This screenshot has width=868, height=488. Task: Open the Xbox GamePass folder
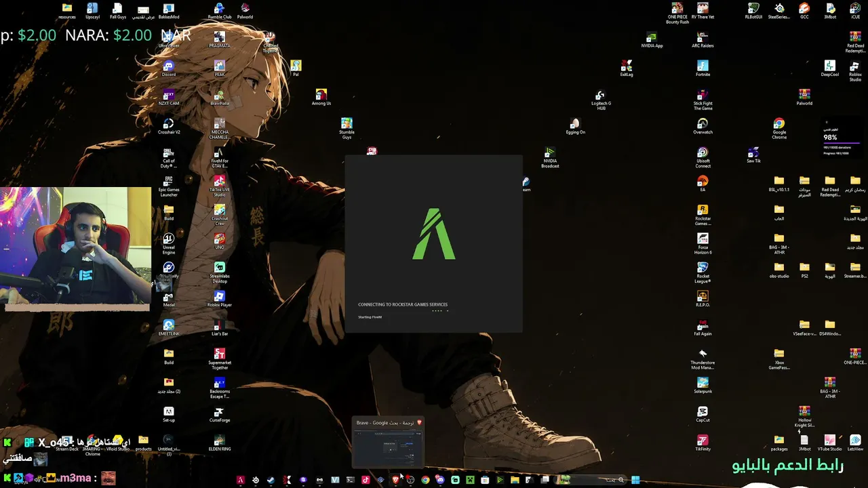click(779, 359)
